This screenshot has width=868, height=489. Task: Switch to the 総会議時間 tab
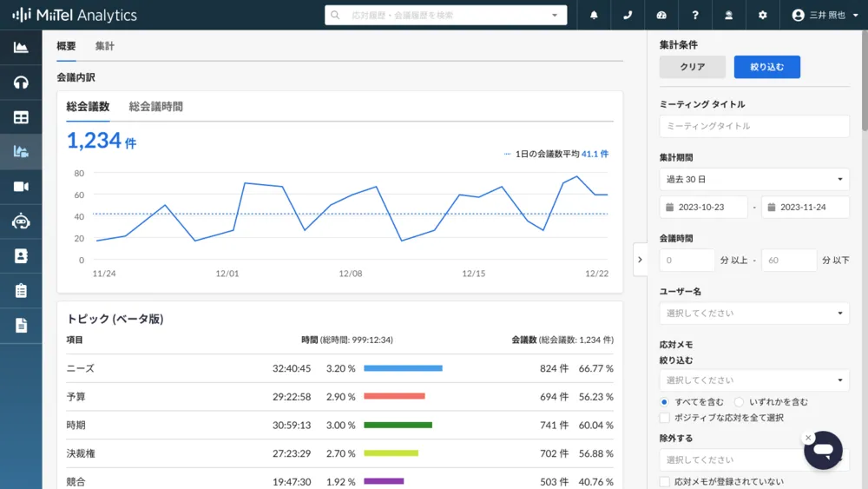click(155, 107)
